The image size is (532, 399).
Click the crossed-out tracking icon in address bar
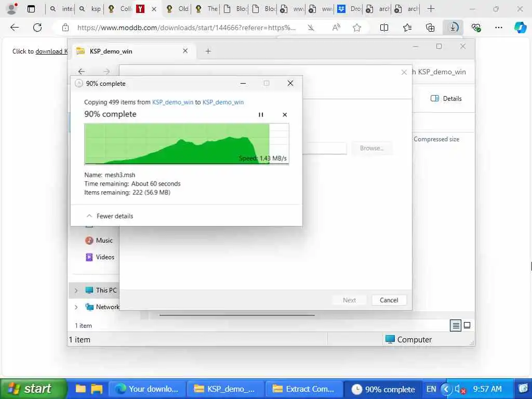[x=311, y=28]
